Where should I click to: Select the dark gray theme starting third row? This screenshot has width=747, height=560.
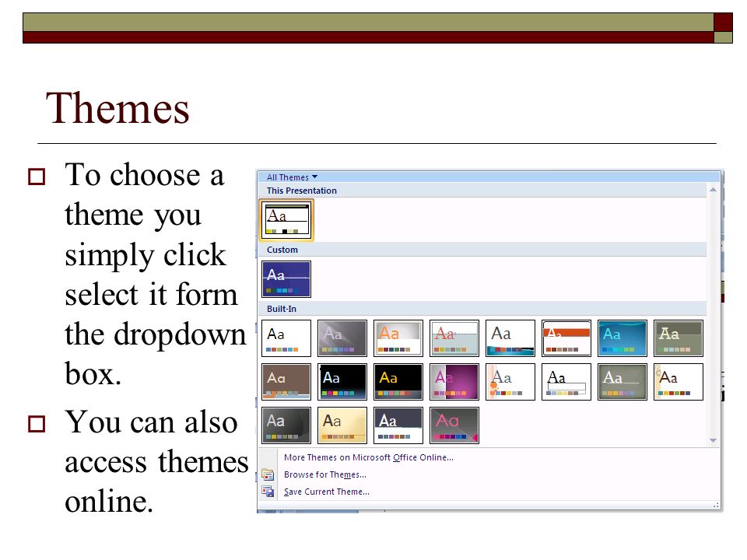pyautogui.click(x=286, y=425)
